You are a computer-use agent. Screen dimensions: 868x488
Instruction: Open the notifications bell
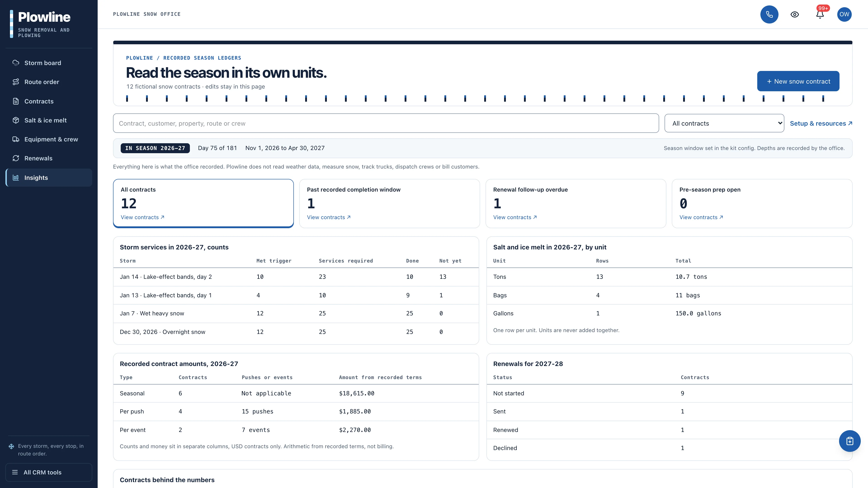pos(820,14)
